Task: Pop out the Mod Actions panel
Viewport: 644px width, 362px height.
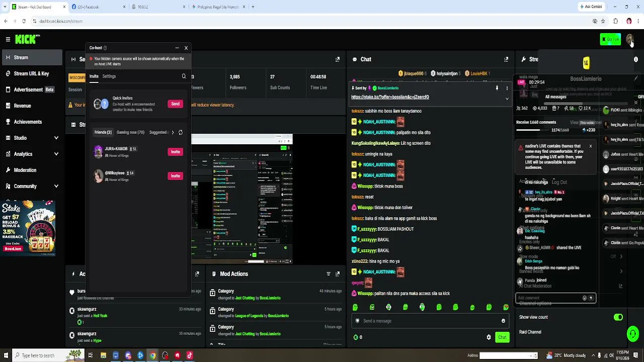Action: click(338, 274)
